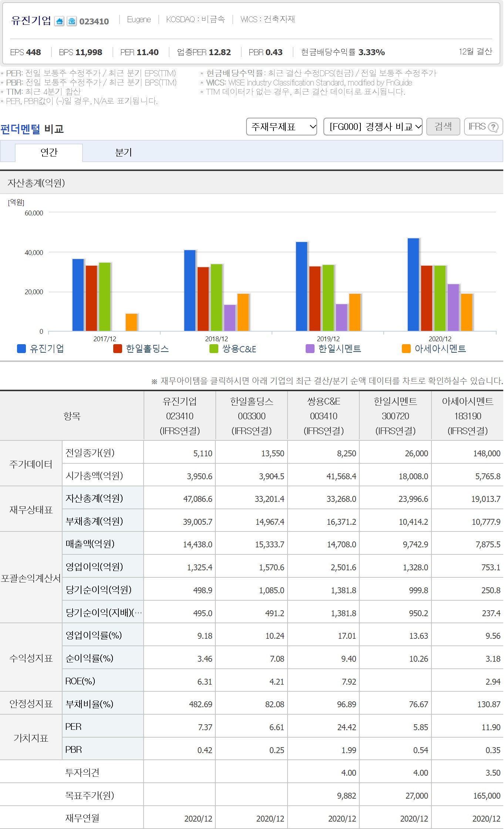Screen dimensions: 504x829
Task: Select the 연간 tab
Action: coord(49,152)
